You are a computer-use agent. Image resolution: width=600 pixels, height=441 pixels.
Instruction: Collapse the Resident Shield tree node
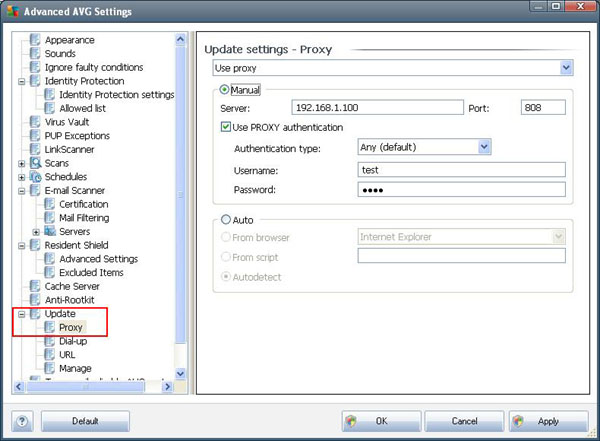(22, 246)
